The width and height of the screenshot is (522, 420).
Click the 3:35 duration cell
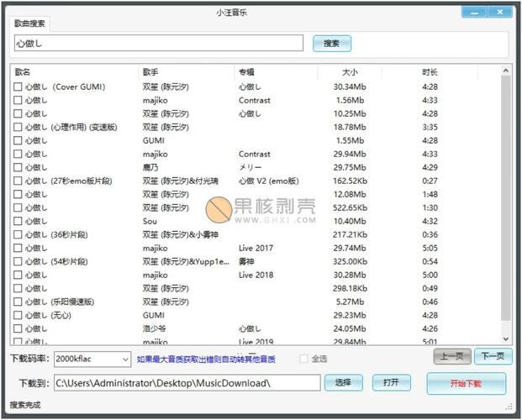pos(430,127)
